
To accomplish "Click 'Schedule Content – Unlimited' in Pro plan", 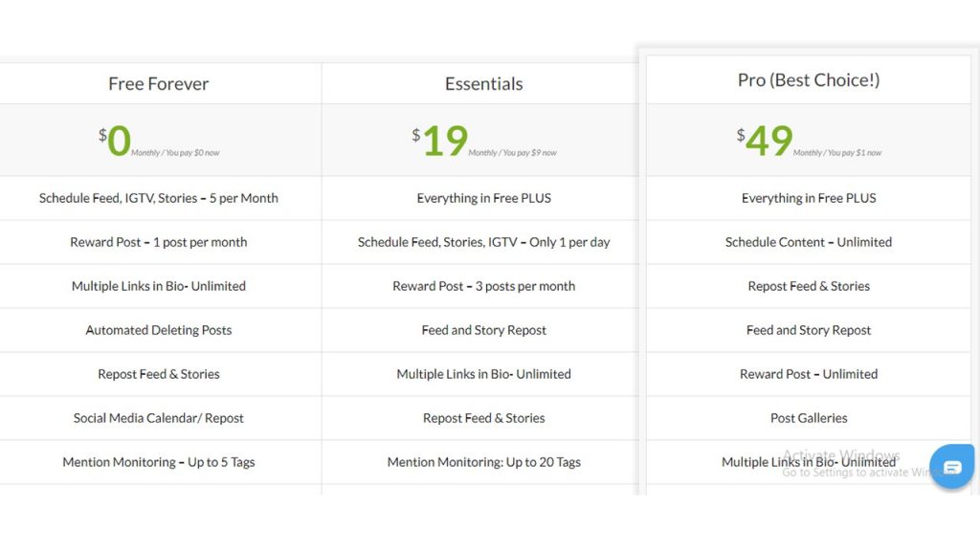I will click(808, 242).
